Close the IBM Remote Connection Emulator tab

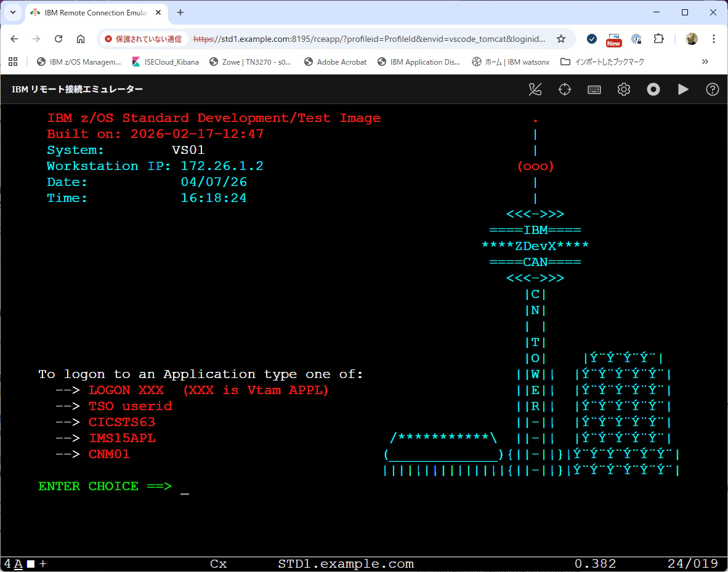[158, 12]
